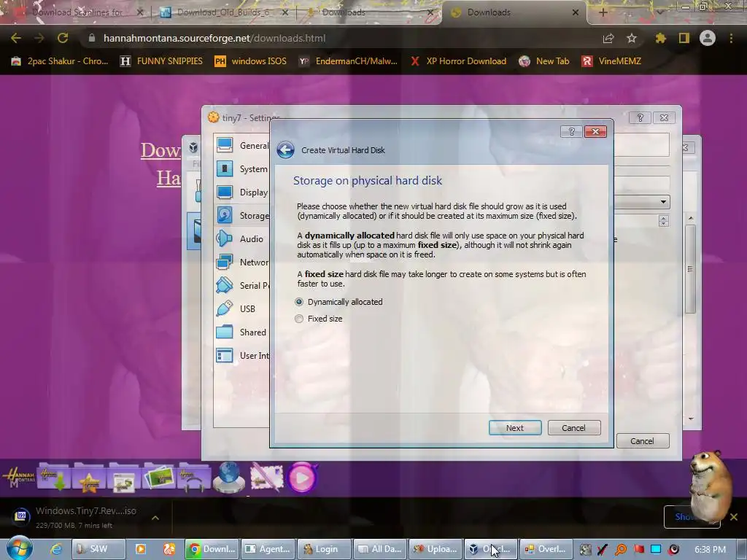Toggle the Chrome side panel icon
Viewport: 747px width, 560px height.
[x=684, y=38]
